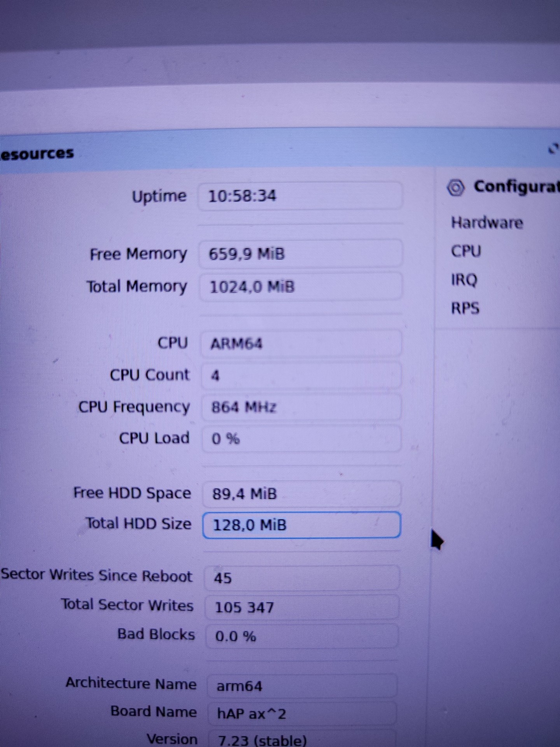Click the CPU Load percentage field
560x747 pixels.
(302, 439)
